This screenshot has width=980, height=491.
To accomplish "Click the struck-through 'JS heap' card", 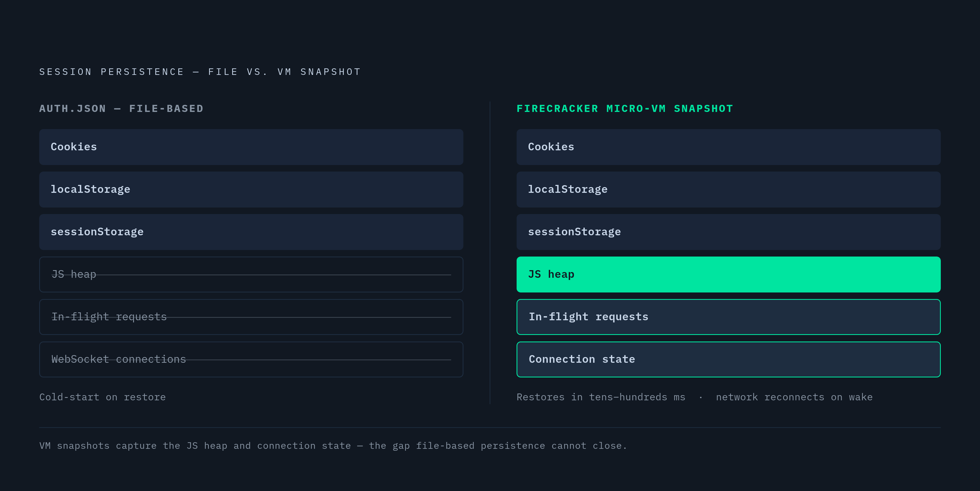I will coord(251,275).
